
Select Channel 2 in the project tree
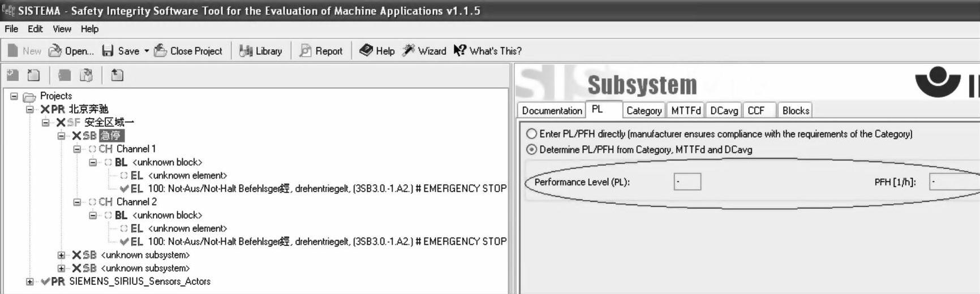pyautogui.click(x=136, y=202)
